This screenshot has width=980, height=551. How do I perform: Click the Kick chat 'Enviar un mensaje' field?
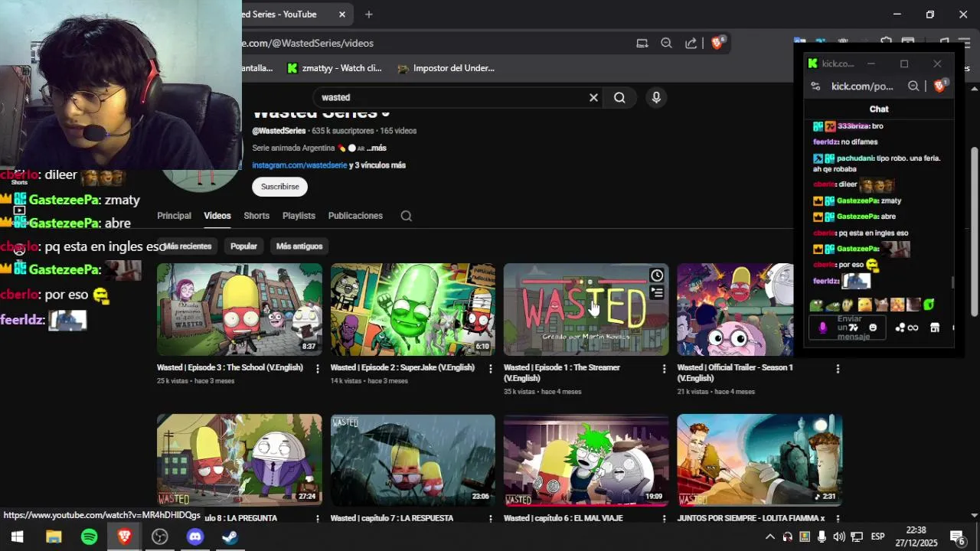[x=849, y=328]
